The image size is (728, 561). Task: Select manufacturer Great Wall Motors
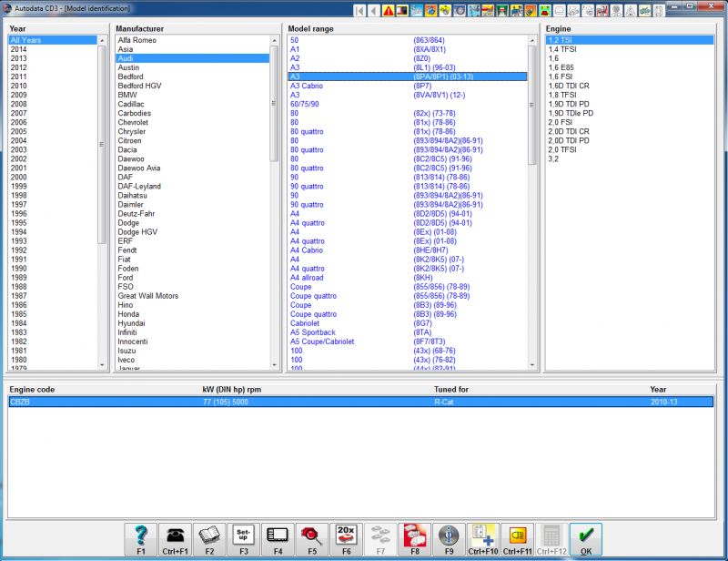pos(192,296)
